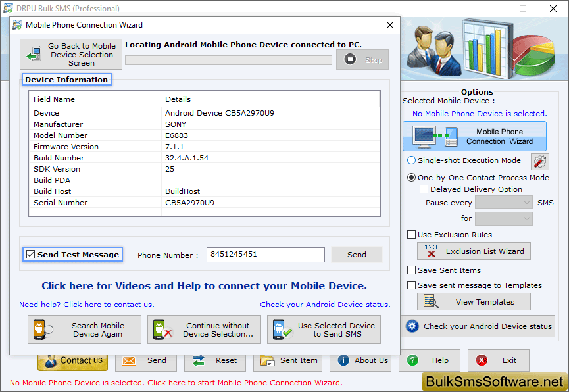Click the green Help question mark icon

coord(412,360)
